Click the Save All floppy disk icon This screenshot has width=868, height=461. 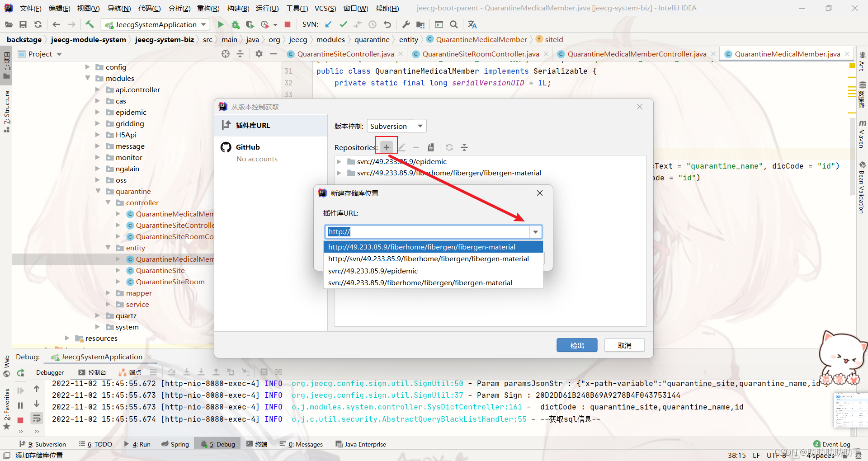point(23,24)
